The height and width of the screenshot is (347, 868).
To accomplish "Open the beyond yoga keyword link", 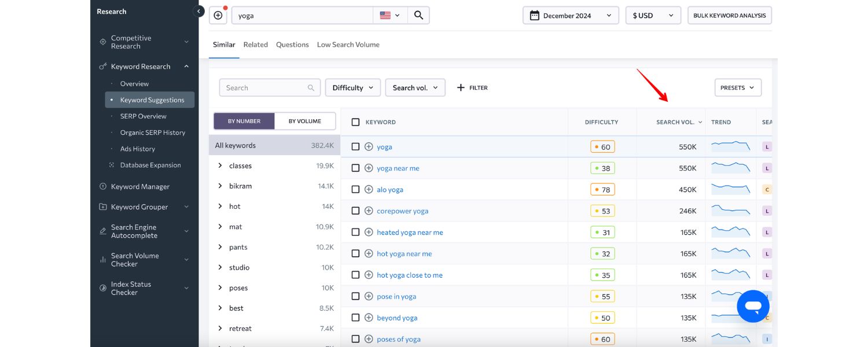I will click(x=397, y=318).
